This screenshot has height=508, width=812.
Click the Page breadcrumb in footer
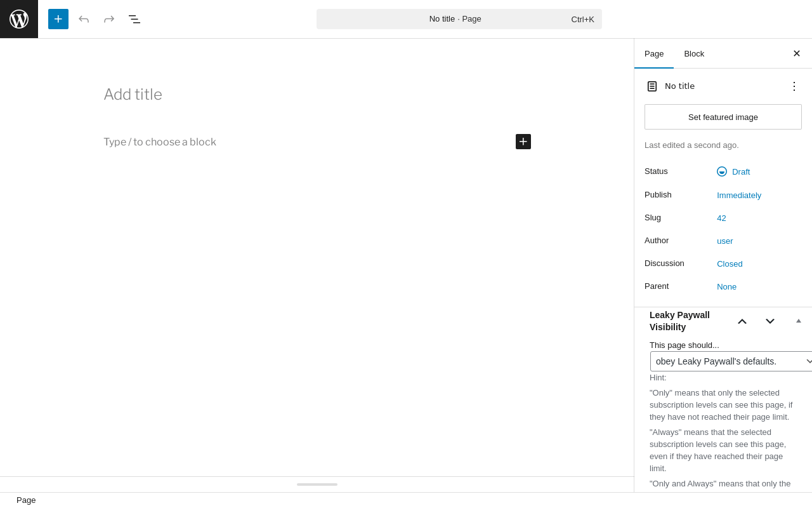click(x=26, y=500)
